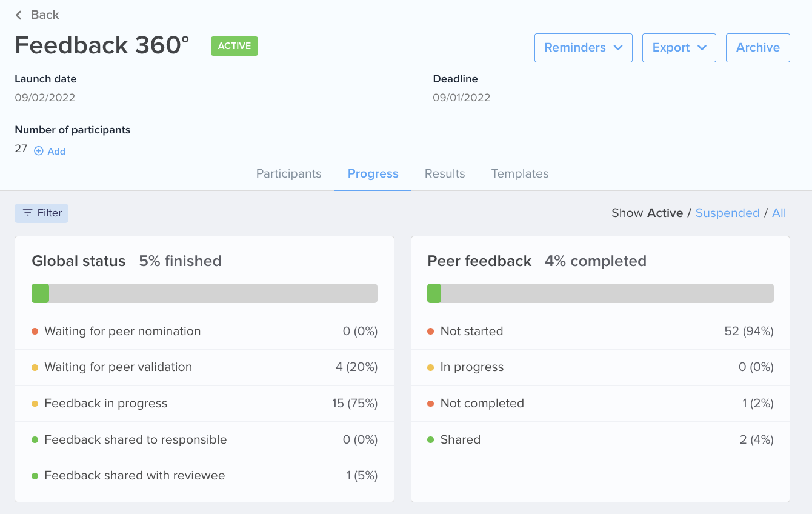Open the Export dropdown
This screenshot has width=812, height=514.
pyautogui.click(x=679, y=48)
